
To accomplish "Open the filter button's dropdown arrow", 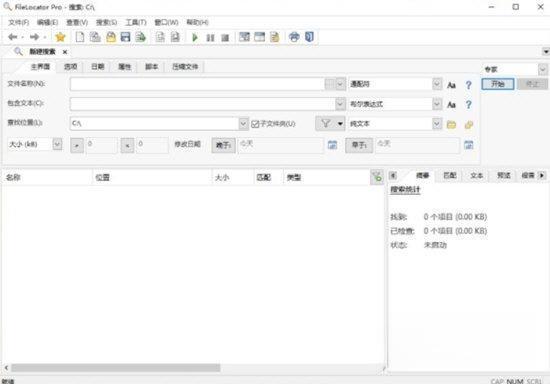I will pos(340,123).
